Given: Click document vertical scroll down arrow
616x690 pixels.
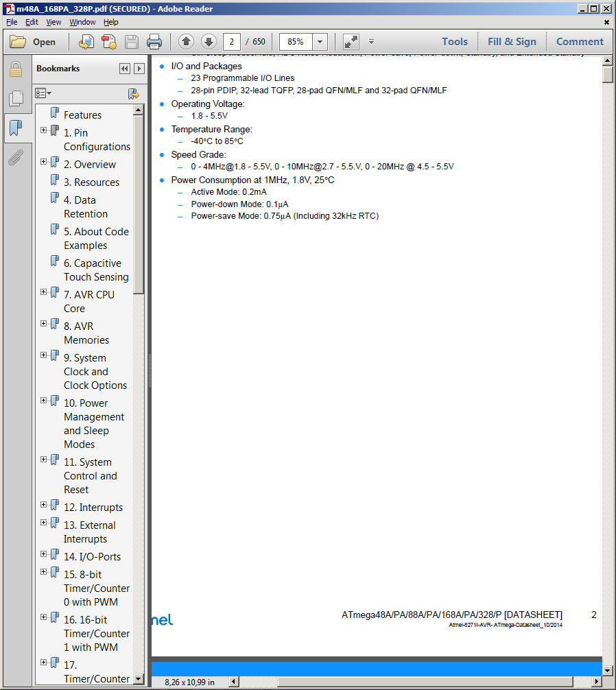Looking at the screenshot, I should (x=608, y=671).
